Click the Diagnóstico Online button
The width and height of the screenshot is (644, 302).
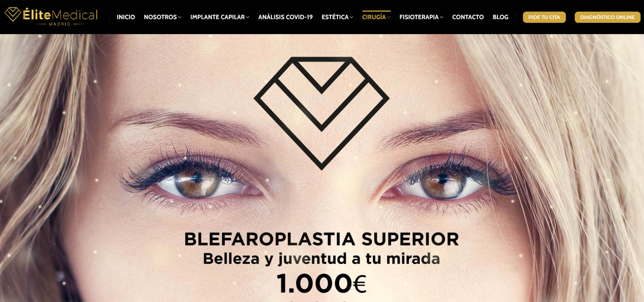(607, 17)
